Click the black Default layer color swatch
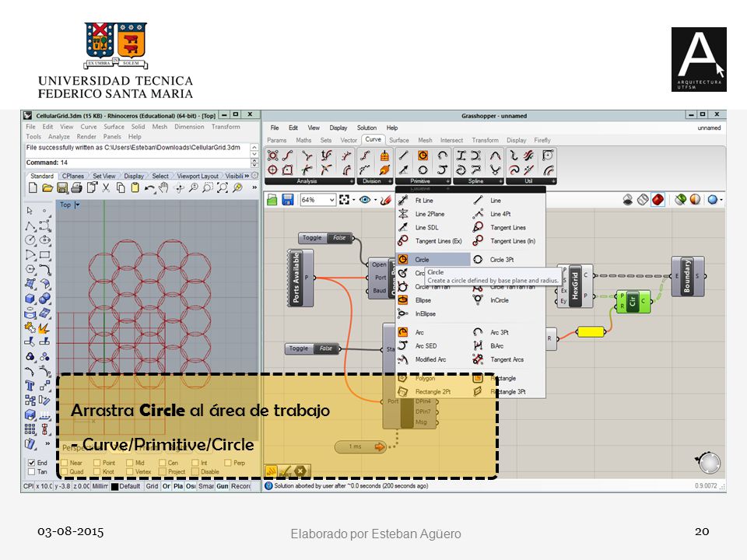The image size is (747, 560). pyautogui.click(x=114, y=487)
